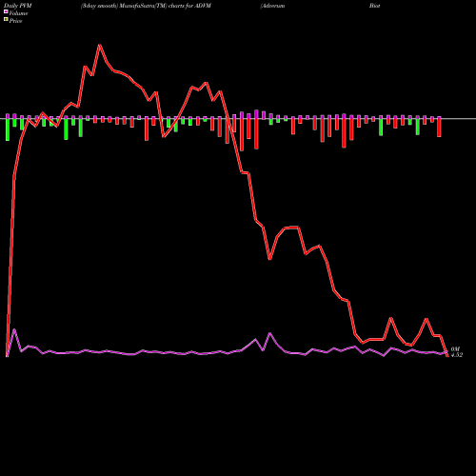Select the 'Price' legend label

coord(15,21)
